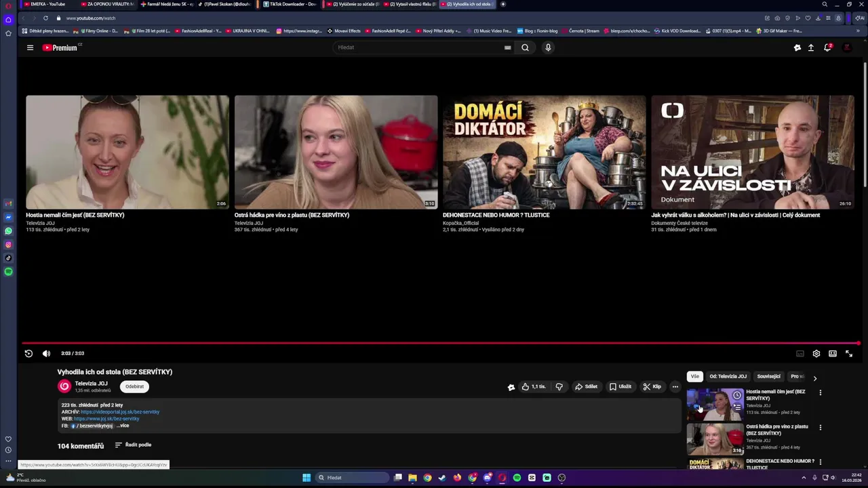The image size is (868, 488).
Task: Replay the video with the replay button
Action: tap(28, 353)
